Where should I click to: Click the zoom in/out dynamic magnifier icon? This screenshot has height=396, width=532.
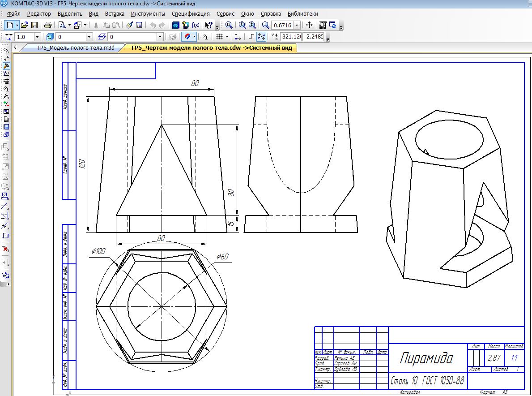pos(252,25)
